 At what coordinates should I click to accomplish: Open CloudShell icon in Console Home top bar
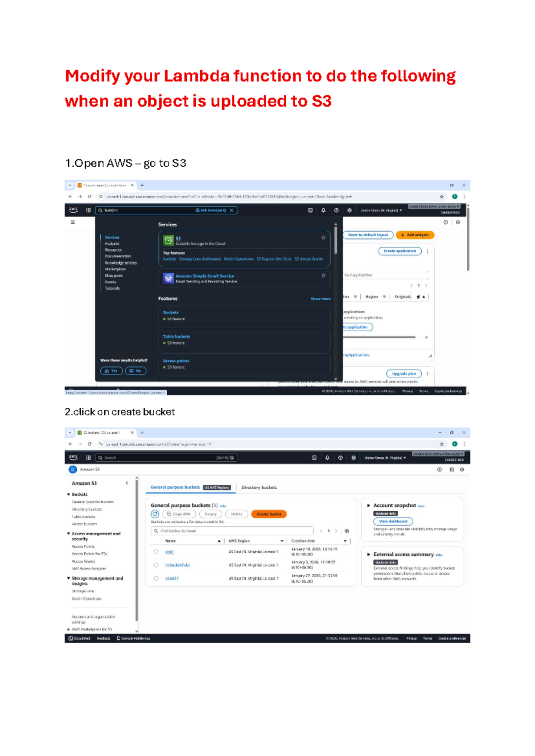point(310,210)
